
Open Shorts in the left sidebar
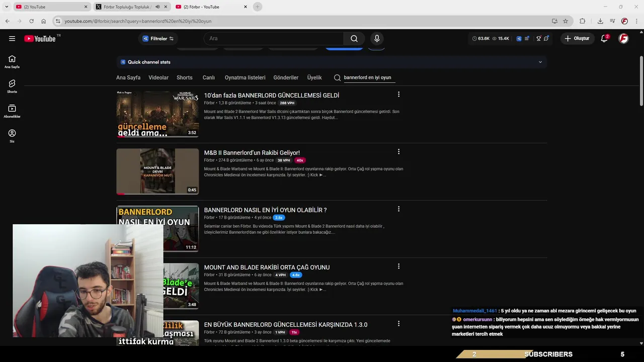click(x=12, y=86)
